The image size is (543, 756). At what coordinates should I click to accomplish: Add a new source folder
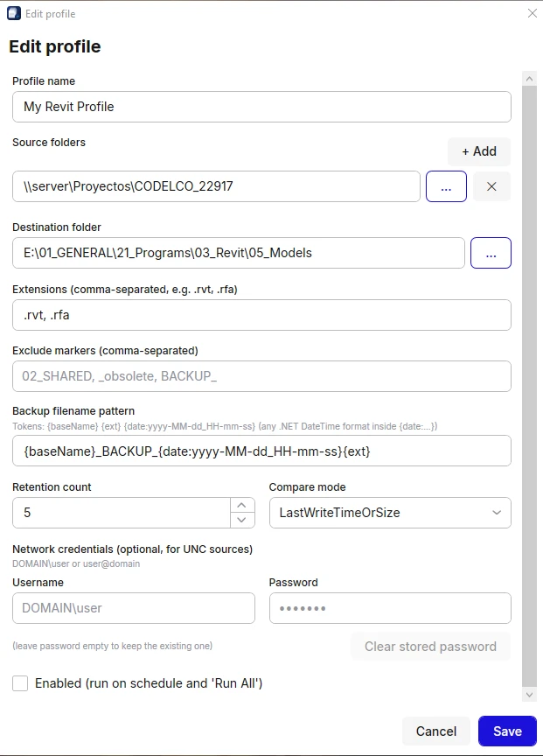click(x=479, y=151)
